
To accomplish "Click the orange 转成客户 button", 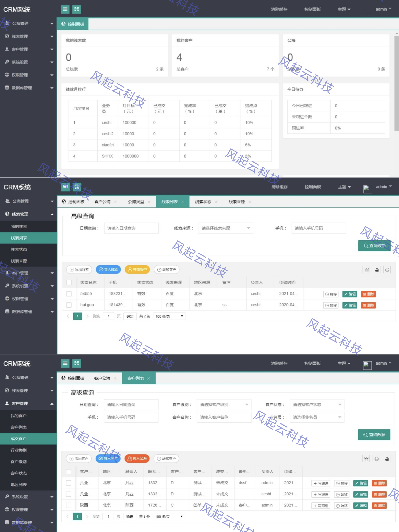I will coord(137,269).
